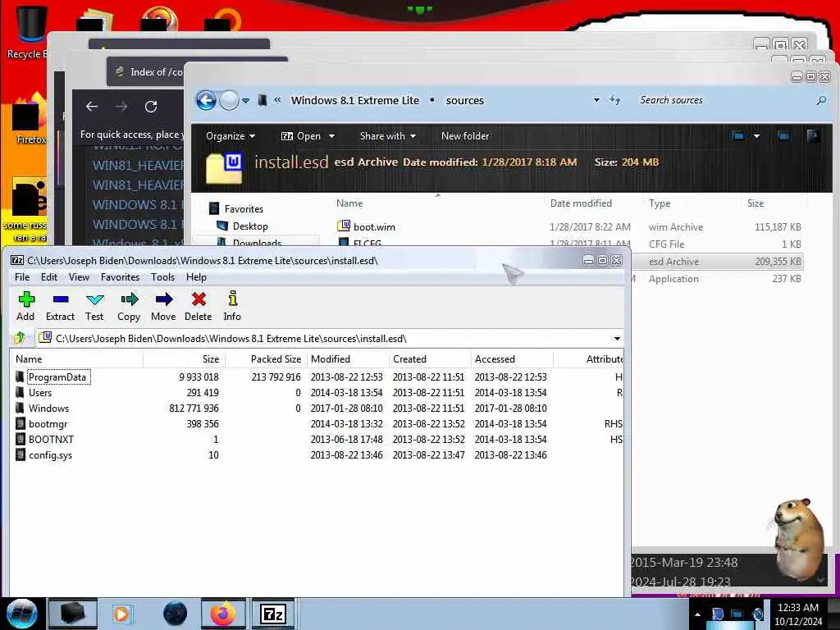This screenshot has height=630, width=840.
Task: Click the Add button in 7-Zip toolbar
Action: pyautogui.click(x=25, y=306)
